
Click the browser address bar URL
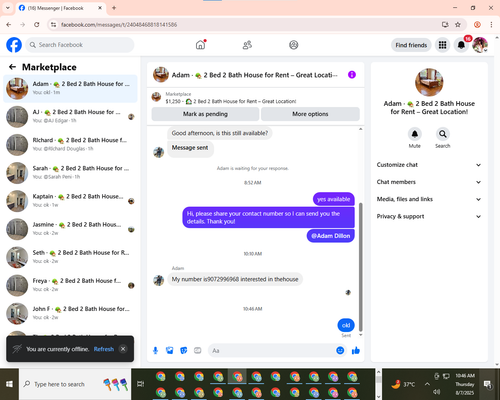119,25
